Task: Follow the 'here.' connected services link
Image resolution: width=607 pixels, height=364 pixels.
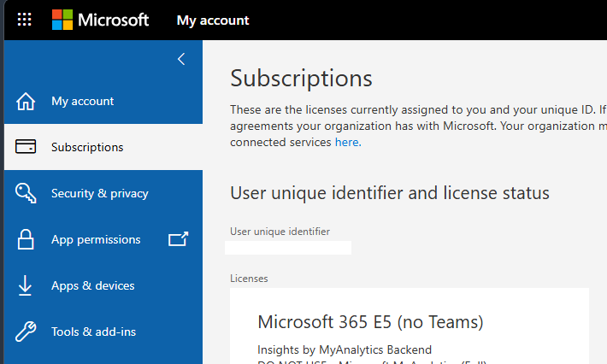Action: (348, 143)
